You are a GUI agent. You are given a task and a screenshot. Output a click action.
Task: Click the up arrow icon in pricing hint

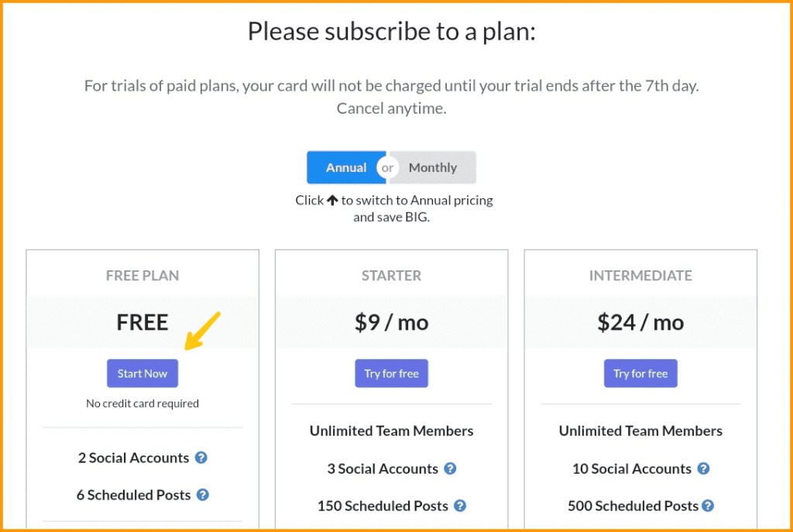332,201
